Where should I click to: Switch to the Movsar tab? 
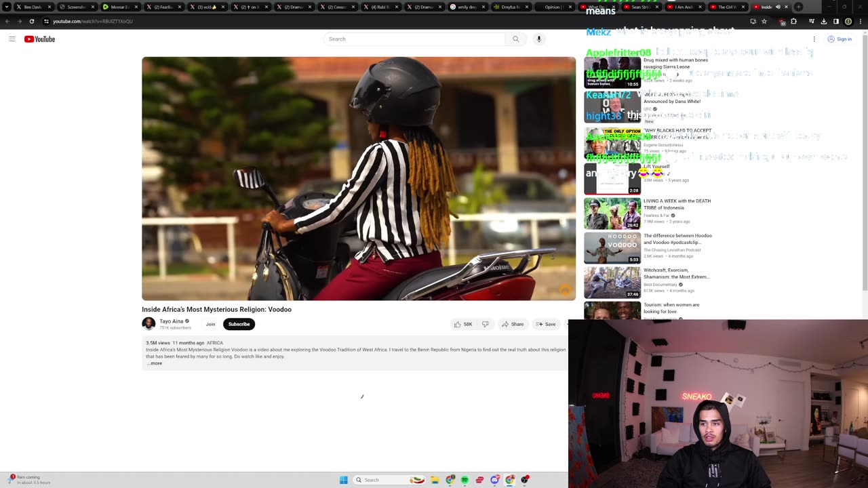(x=119, y=7)
